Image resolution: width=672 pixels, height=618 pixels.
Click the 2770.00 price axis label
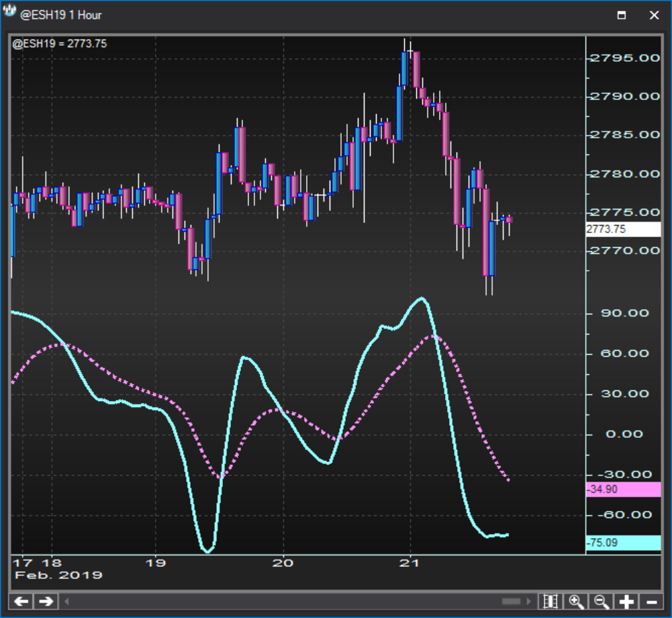[x=625, y=251]
